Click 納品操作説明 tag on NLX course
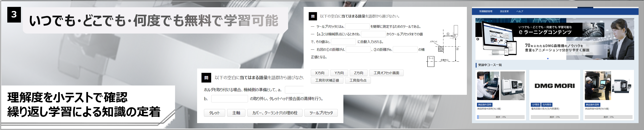The width and height of the screenshot is (644, 130). click(484, 105)
